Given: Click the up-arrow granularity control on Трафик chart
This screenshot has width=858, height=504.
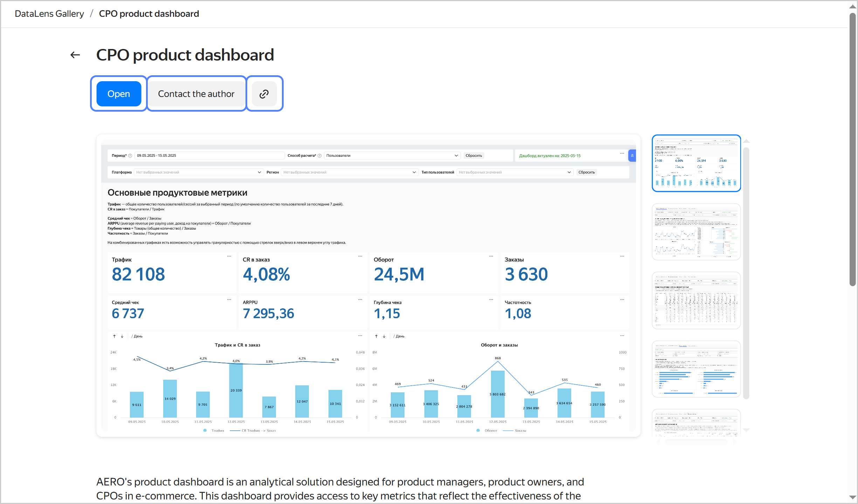Looking at the screenshot, I should click(114, 336).
